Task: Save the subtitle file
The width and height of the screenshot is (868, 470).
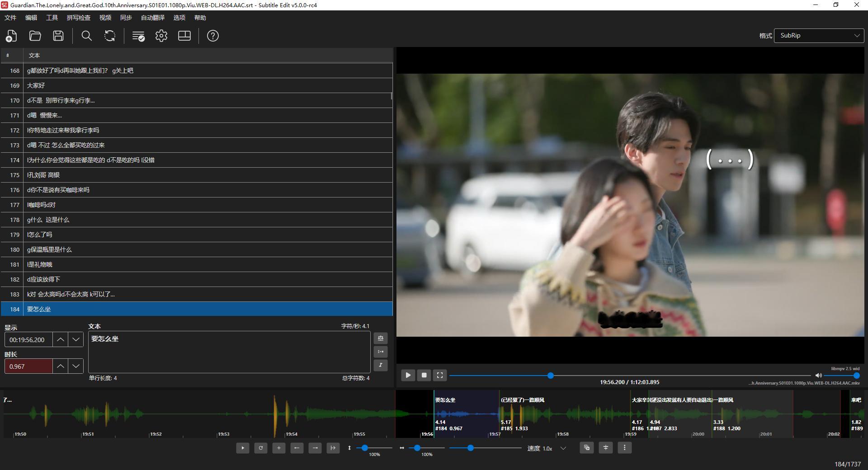Action: (x=58, y=36)
